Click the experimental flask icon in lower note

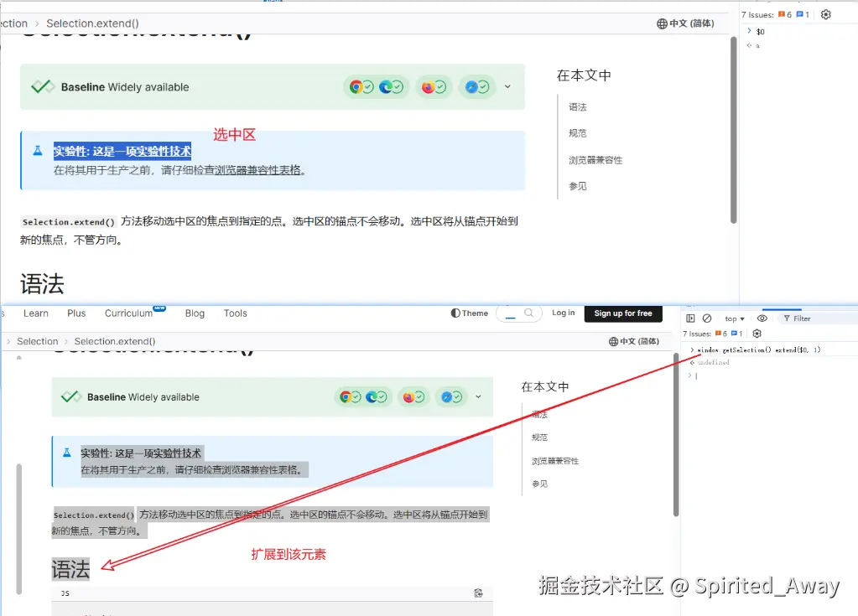(67, 453)
